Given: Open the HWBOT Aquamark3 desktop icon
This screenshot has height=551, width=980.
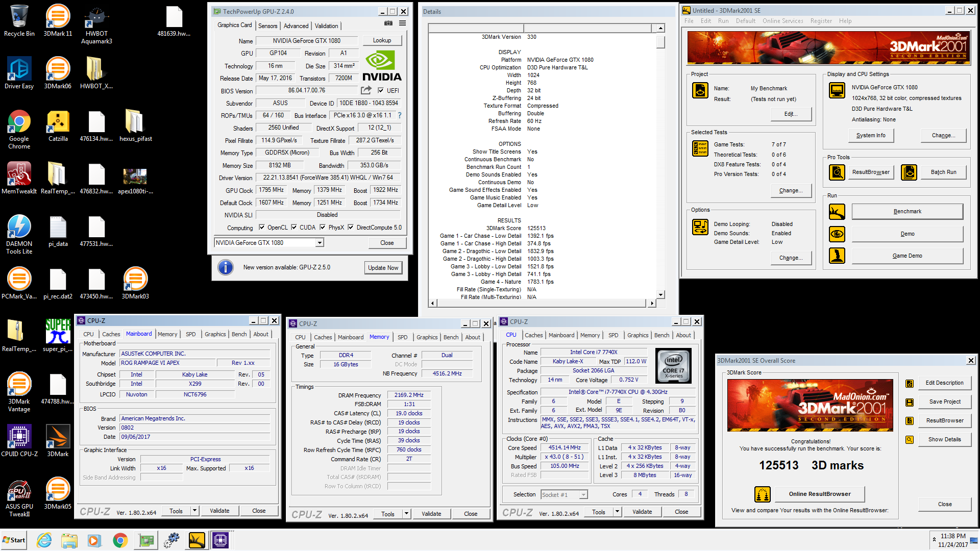Looking at the screenshot, I should click(96, 24).
